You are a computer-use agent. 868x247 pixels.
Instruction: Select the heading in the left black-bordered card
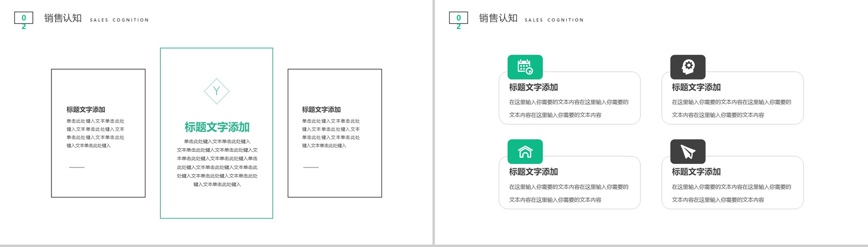pyautogui.click(x=86, y=109)
